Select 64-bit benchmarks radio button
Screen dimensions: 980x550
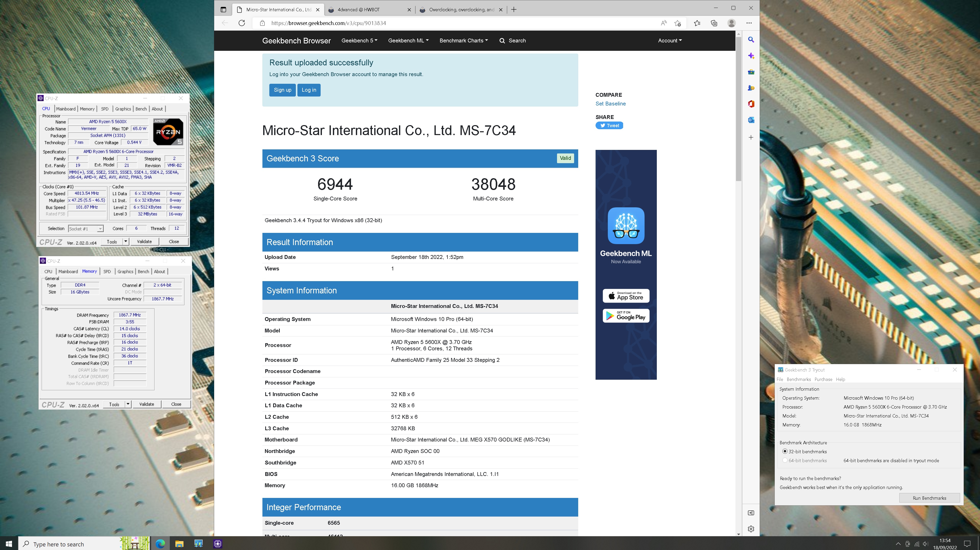tap(784, 461)
